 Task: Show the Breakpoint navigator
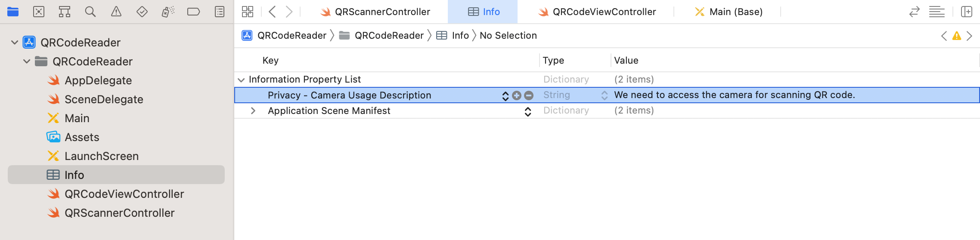tap(194, 12)
